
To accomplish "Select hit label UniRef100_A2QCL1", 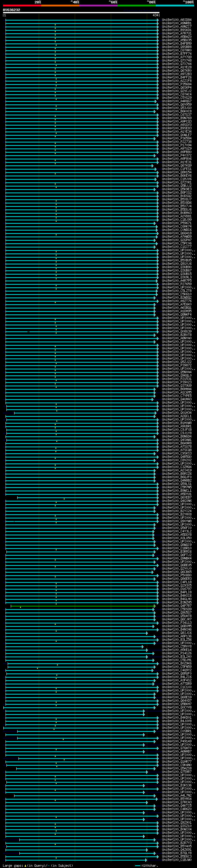I will pyautogui.click(x=176, y=416).
